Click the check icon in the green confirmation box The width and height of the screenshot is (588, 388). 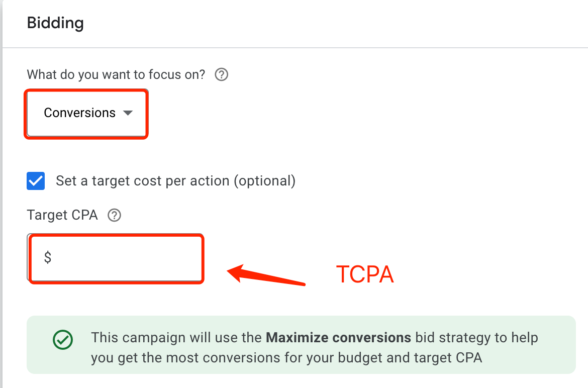point(62,340)
